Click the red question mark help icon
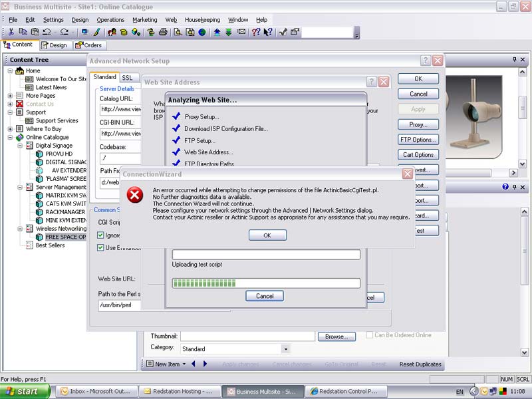Viewport: 532px width, 399px height. (256, 32)
